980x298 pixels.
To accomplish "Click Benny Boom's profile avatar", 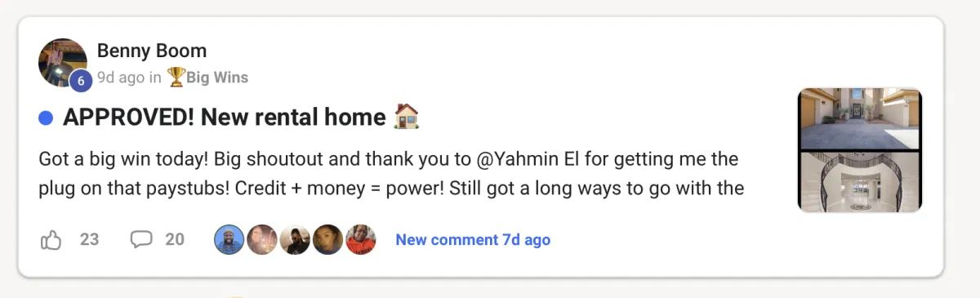I will 63,63.
